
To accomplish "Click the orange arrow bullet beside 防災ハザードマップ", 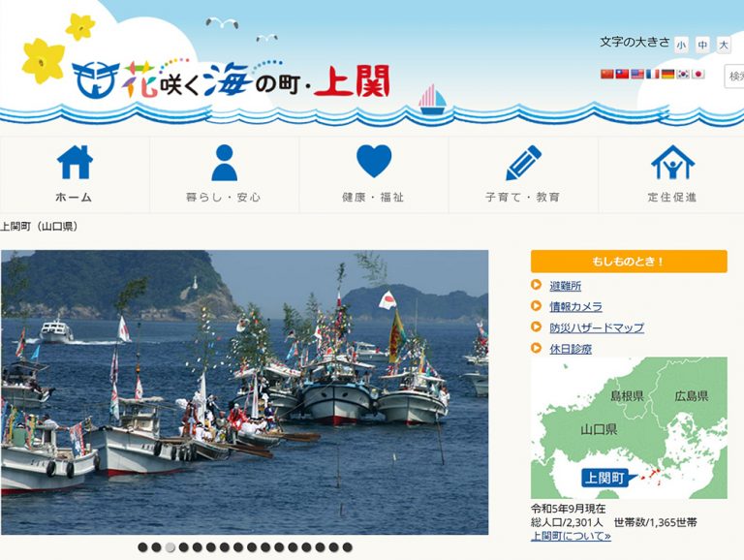I will click(x=536, y=327).
